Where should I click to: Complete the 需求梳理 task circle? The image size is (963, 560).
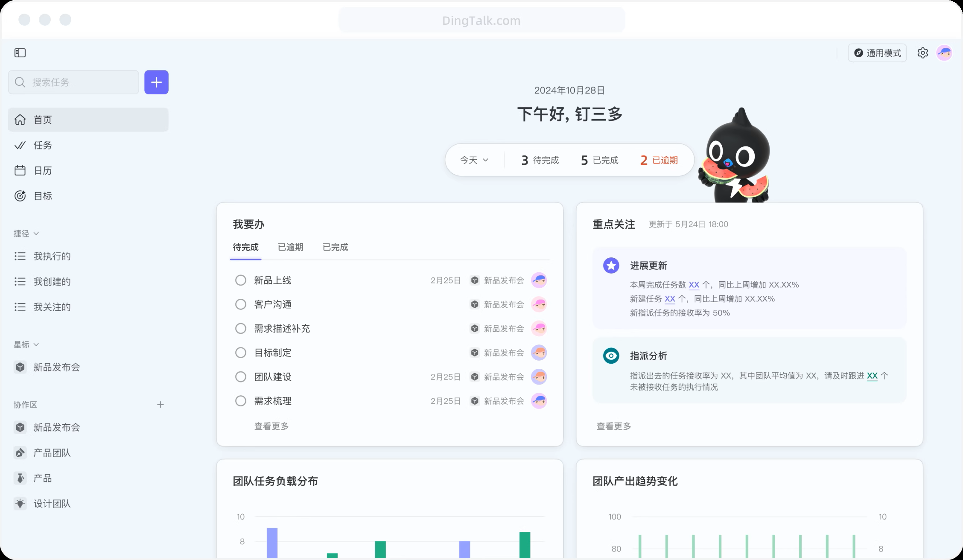click(241, 401)
